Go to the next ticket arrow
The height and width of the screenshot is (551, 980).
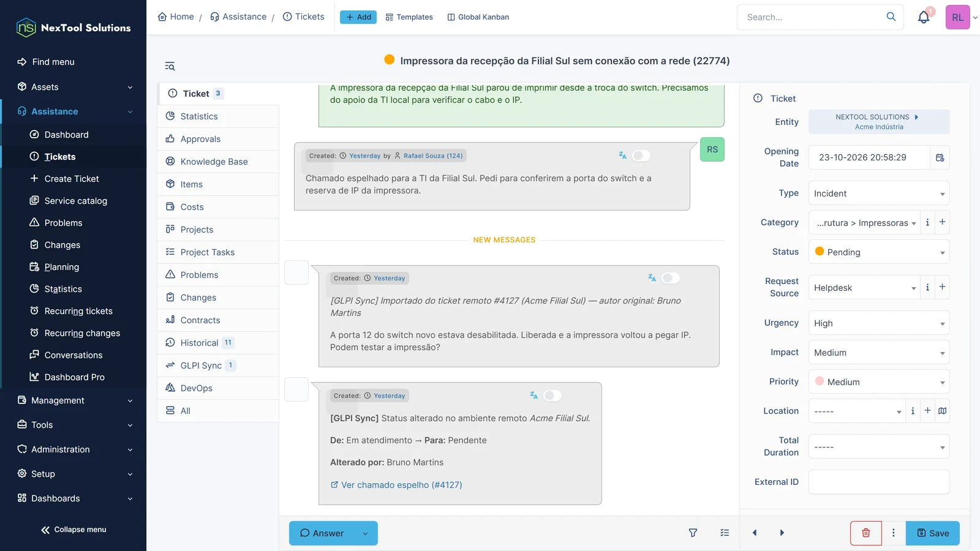click(x=782, y=533)
